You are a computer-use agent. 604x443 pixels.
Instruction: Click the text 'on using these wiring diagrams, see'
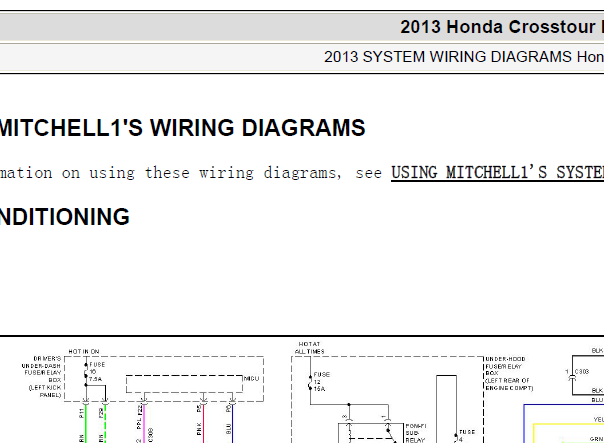tap(221, 173)
